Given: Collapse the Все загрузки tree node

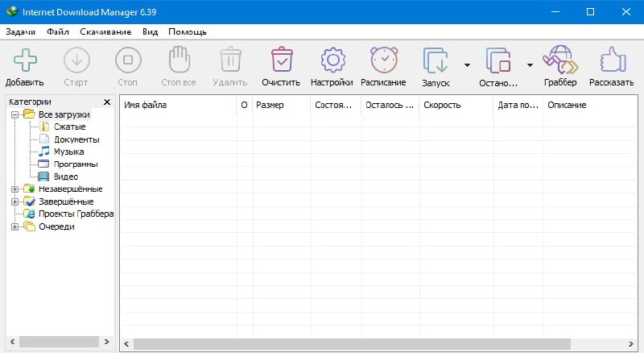Looking at the screenshot, I should (14, 114).
